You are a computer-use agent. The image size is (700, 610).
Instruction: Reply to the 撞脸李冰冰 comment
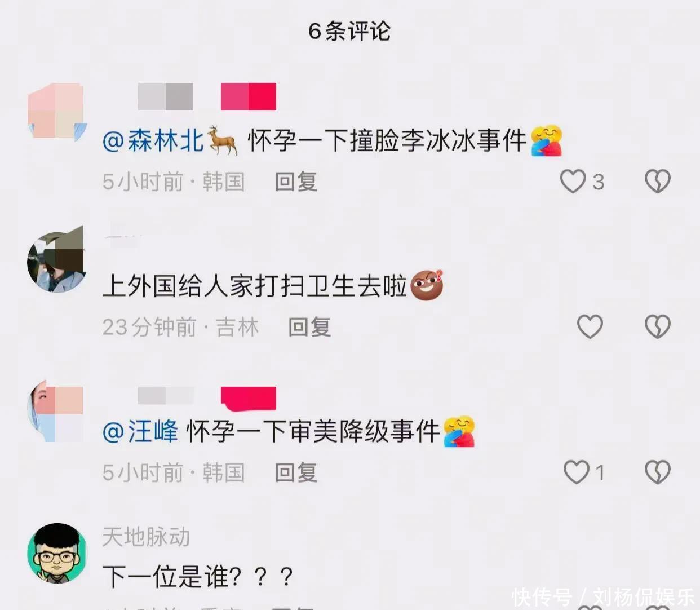click(296, 182)
